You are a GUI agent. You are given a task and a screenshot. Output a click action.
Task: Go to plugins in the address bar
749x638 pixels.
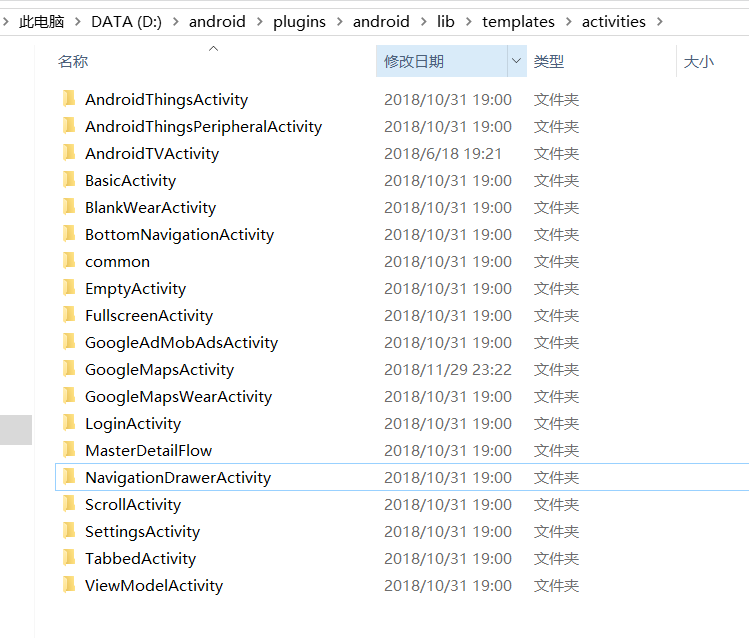tap(299, 22)
